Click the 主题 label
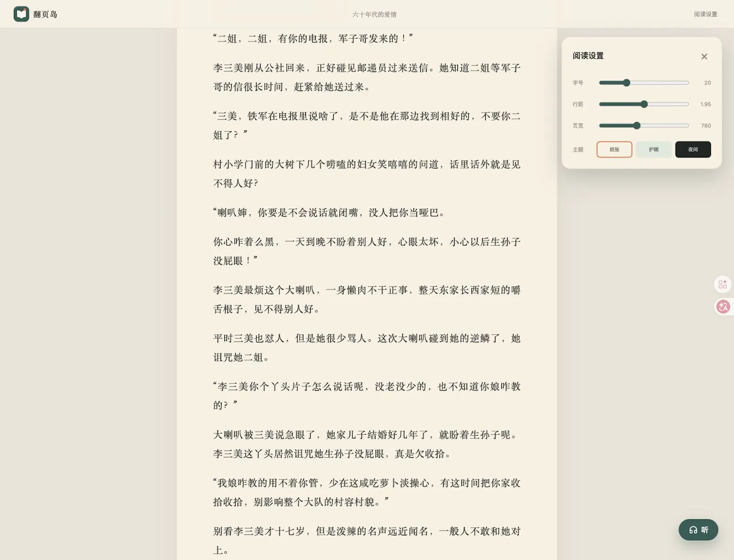This screenshot has height=560, width=734. [578, 150]
